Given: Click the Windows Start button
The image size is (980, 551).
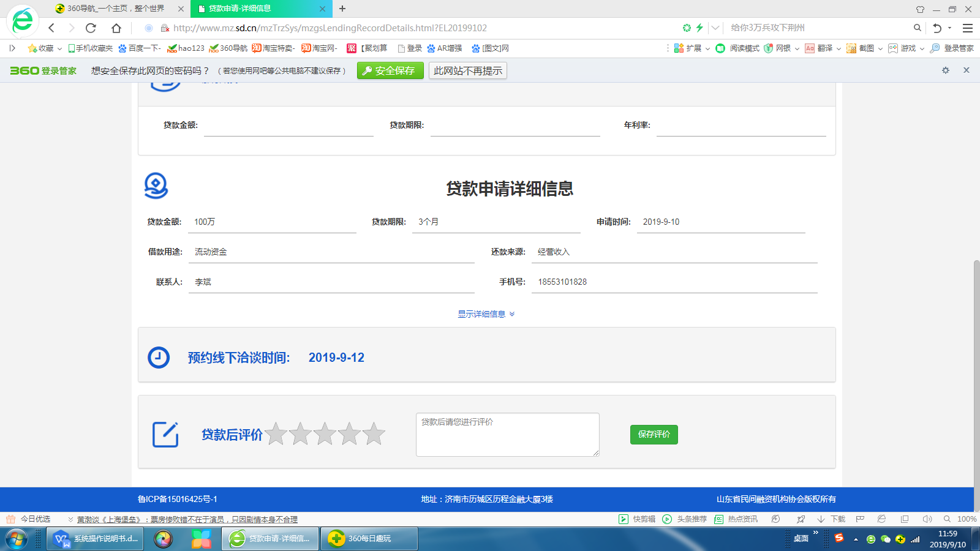Looking at the screenshot, I should (17, 539).
